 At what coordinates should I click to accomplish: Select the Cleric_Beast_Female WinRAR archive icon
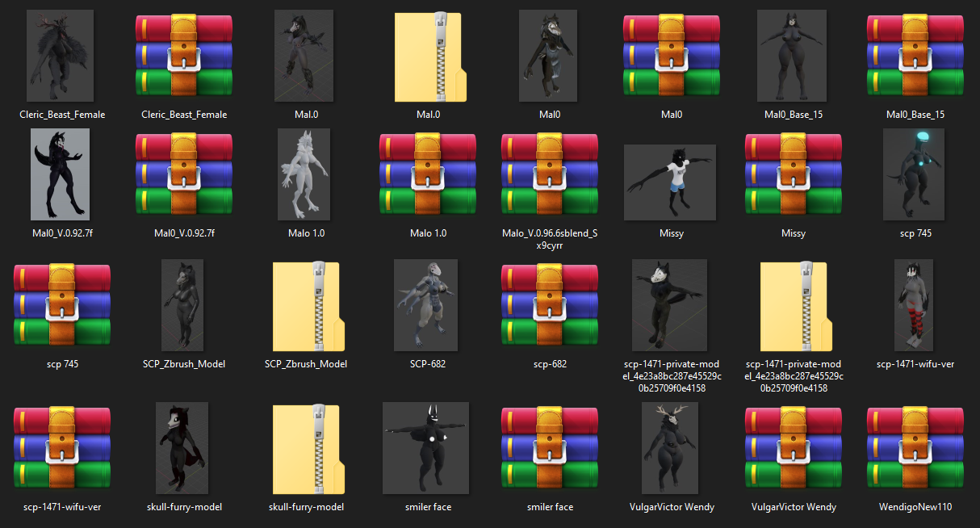point(184,56)
